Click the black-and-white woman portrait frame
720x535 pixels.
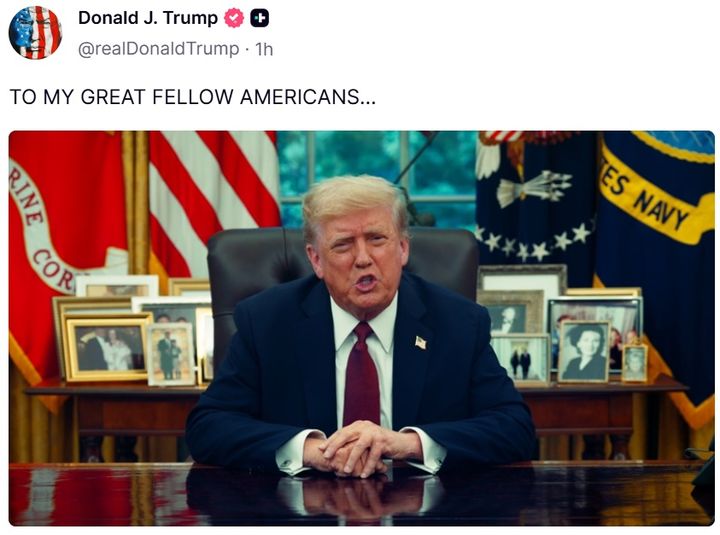(x=584, y=351)
